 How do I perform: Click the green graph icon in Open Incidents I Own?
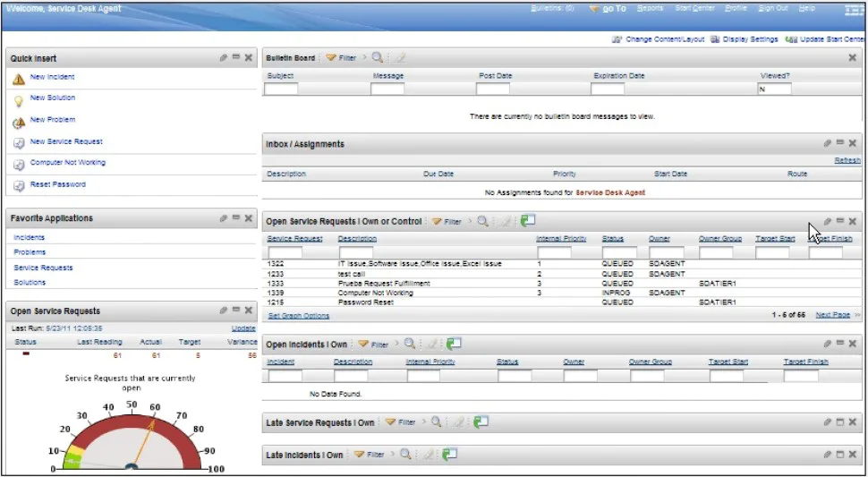coord(455,344)
